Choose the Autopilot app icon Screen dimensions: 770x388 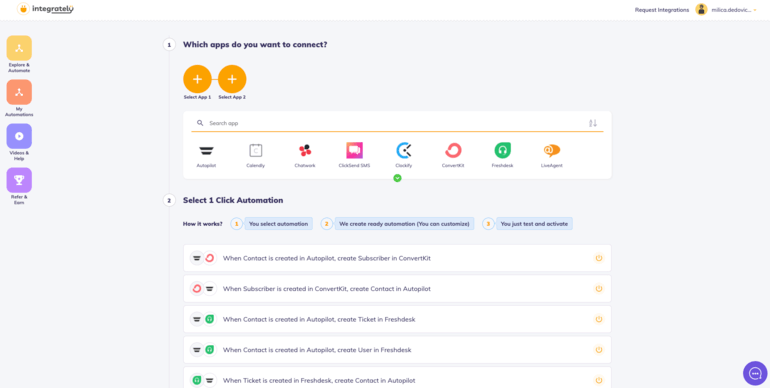click(206, 151)
